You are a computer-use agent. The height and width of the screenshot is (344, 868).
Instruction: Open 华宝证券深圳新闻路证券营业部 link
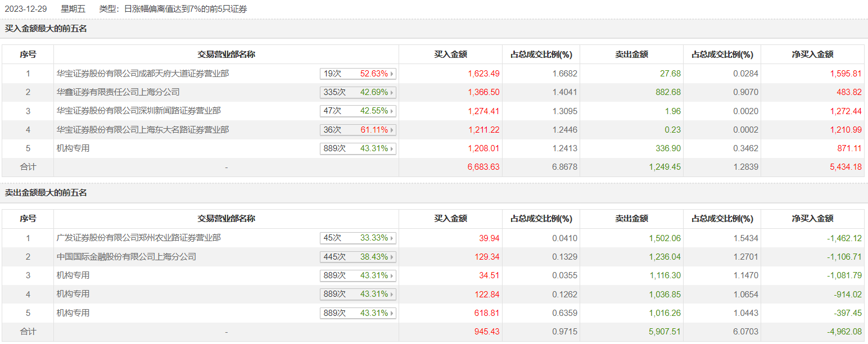pos(139,111)
